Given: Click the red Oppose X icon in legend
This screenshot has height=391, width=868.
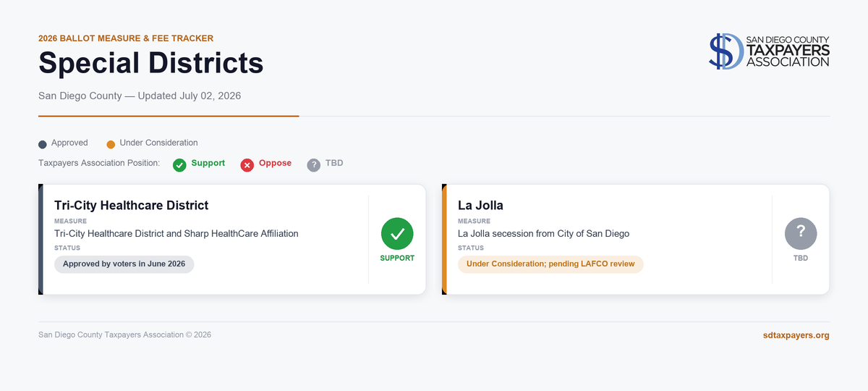Looking at the screenshot, I should (x=247, y=165).
